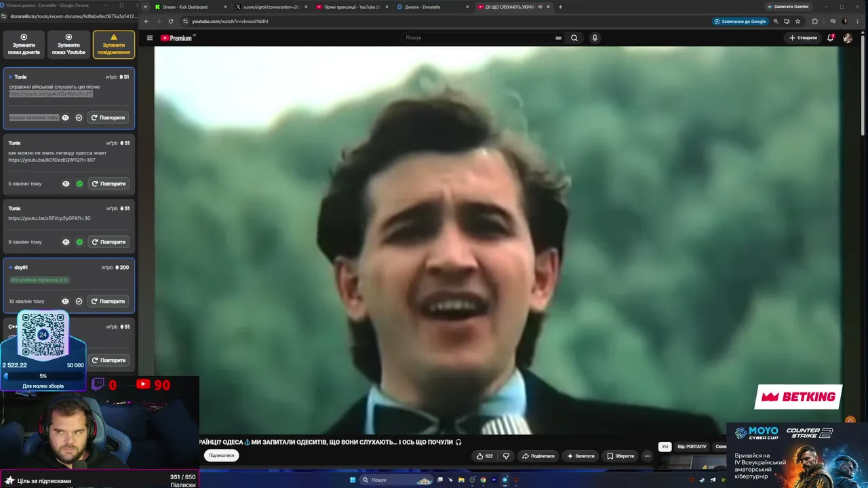Toggle visibility of 5-minutes-ago Tonik donation
Viewport: 868px width, 488px height.
coord(66,184)
